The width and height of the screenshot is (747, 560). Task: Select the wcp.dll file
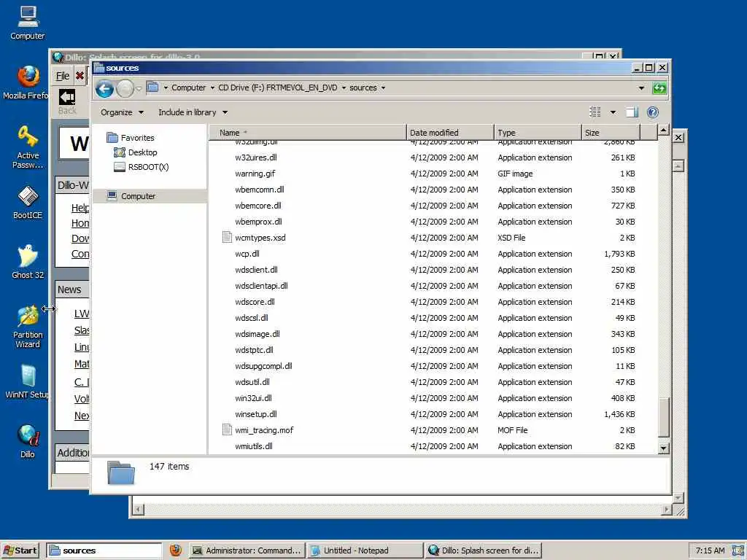[247, 254]
